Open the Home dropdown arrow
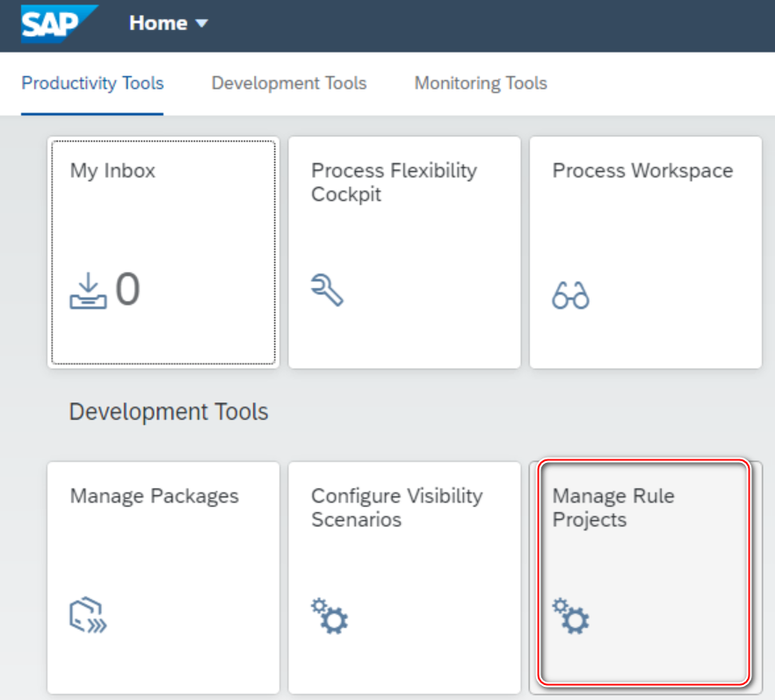The image size is (775, 700). pyautogui.click(x=202, y=23)
